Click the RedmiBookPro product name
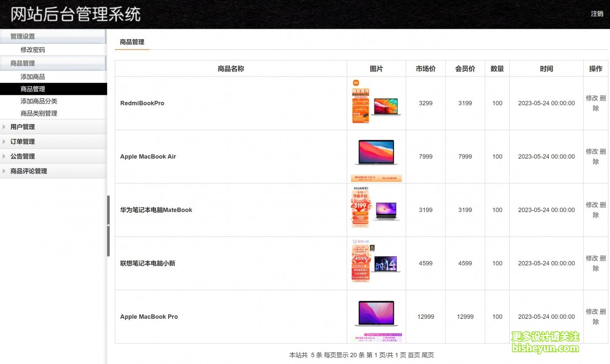 [142, 103]
